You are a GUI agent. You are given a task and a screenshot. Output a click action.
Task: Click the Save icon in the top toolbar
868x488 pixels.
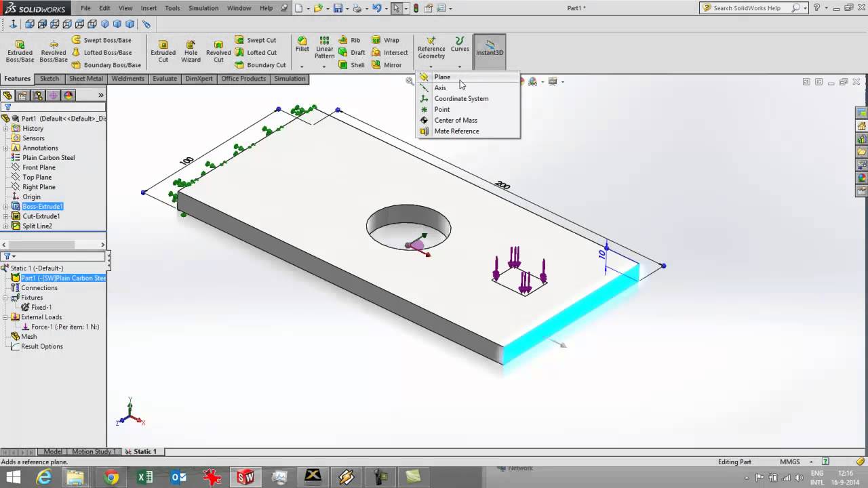(x=338, y=8)
